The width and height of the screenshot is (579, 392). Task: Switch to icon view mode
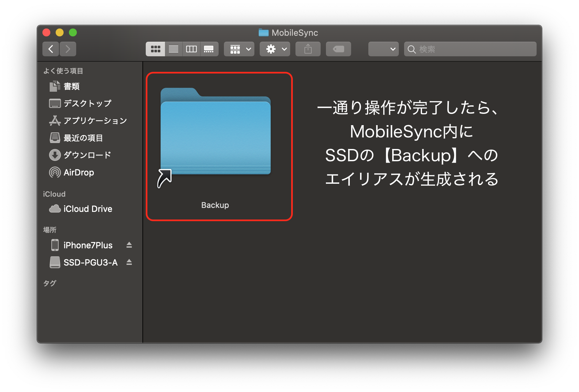pos(155,49)
